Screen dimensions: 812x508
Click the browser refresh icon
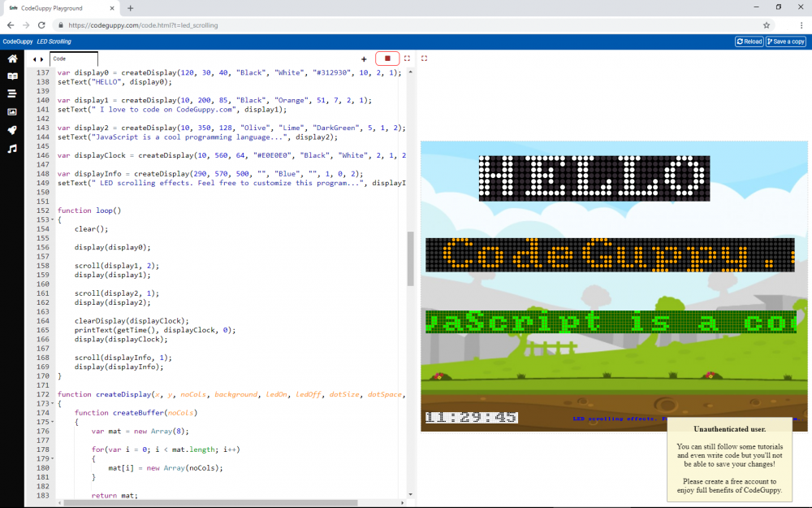point(41,25)
